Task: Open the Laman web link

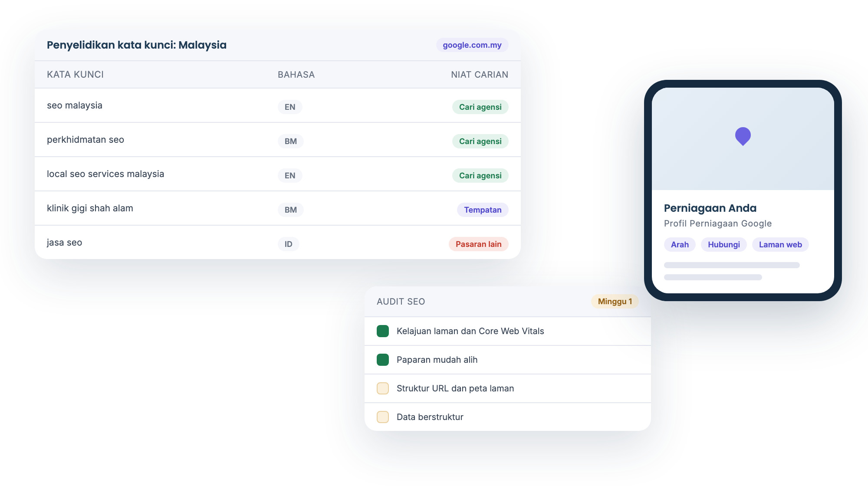Action: [780, 244]
